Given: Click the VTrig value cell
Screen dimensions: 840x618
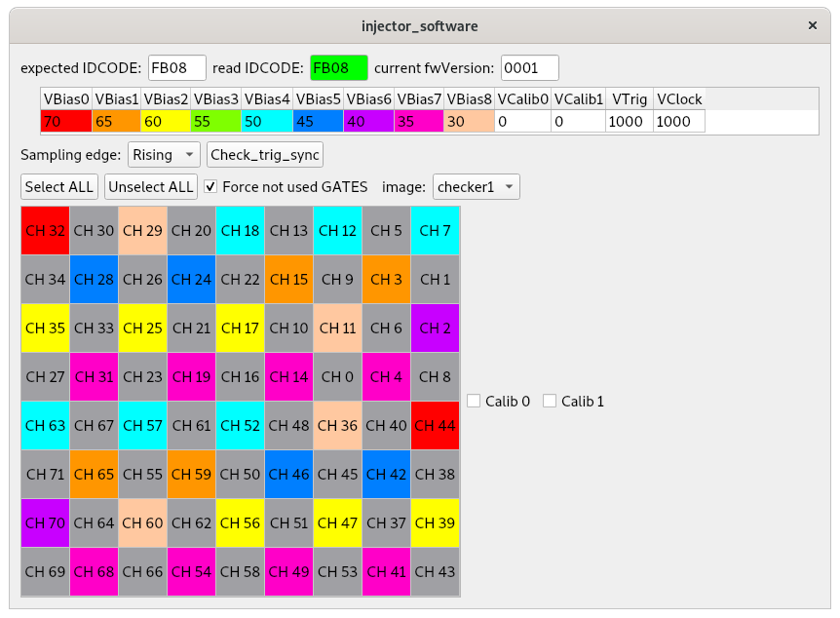Looking at the screenshot, I should [629, 122].
